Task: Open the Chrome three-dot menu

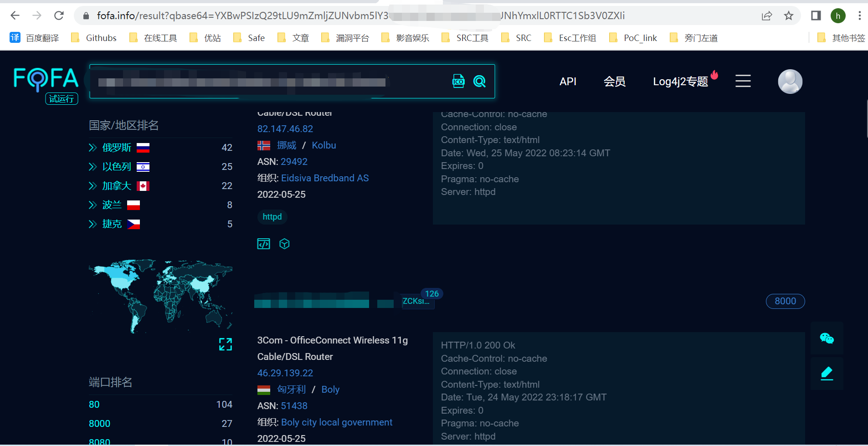Action: tap(860, 16)
